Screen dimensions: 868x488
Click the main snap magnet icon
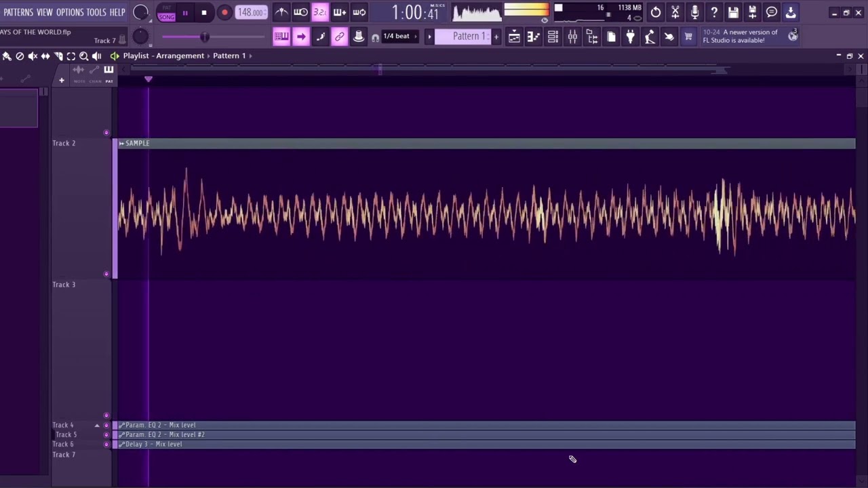click(x=375, y=38)
